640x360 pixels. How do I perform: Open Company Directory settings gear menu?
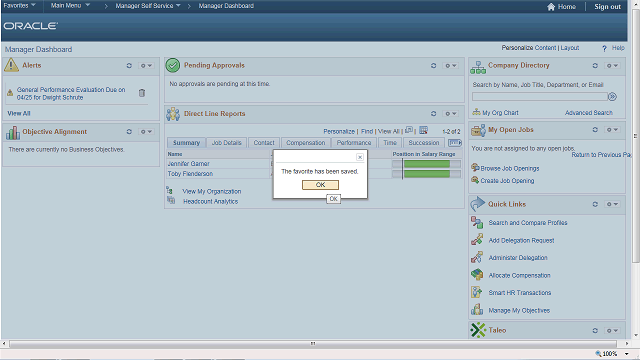click(x=612, y=65)
